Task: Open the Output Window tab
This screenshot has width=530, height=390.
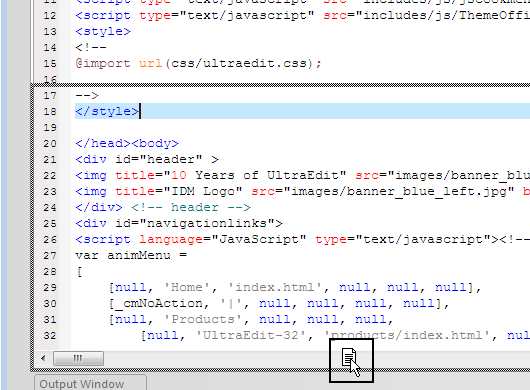Action: coord(90,383)
